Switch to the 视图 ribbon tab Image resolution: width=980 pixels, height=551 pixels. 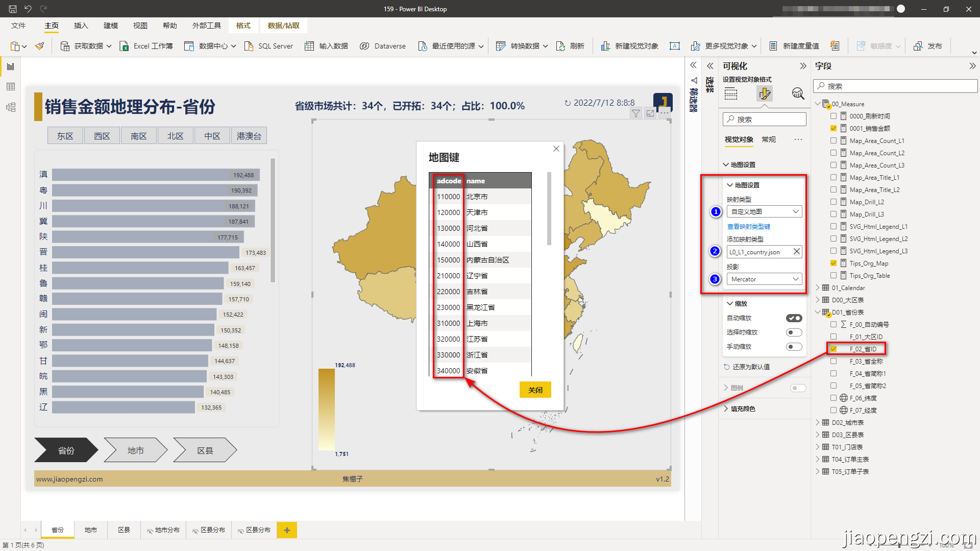pyautogui.click(x=140, y=26)
